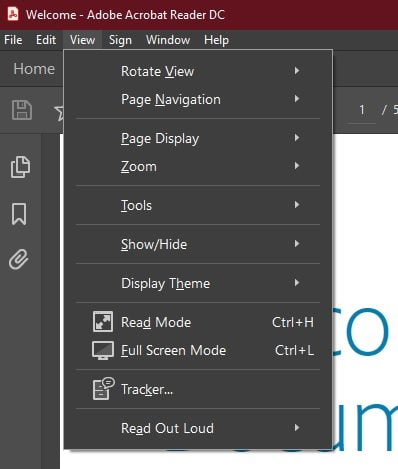The width and height of the screenshot is (398, 469).
Task: Click the Save file floppy icon
Action: point(22,110)
